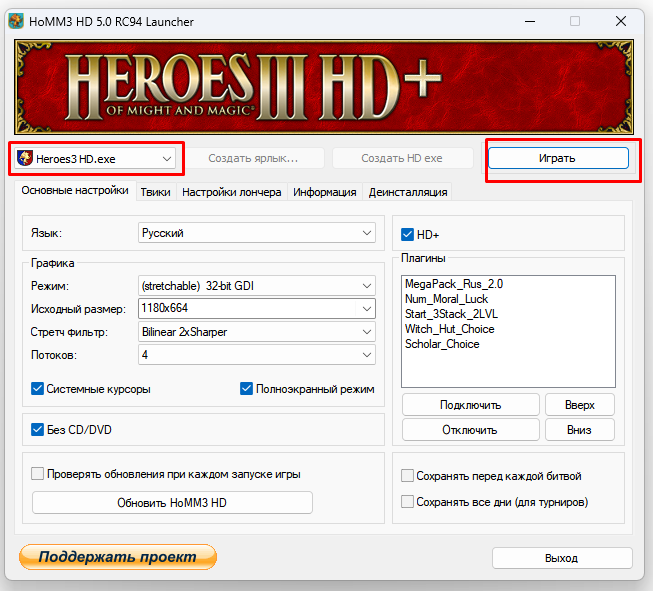
Task: Expand the Режим graphics mode dropdown
Action: point(256,286)
